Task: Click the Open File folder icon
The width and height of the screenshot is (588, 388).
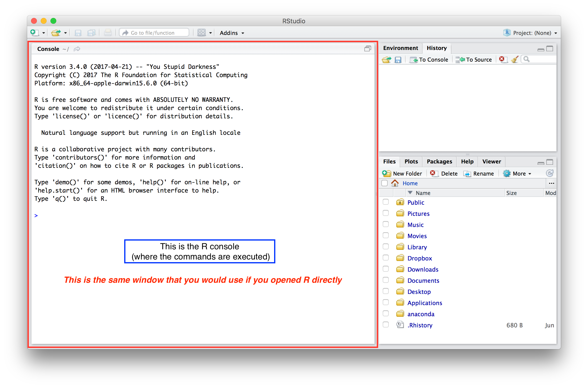Action: point(56,33)
